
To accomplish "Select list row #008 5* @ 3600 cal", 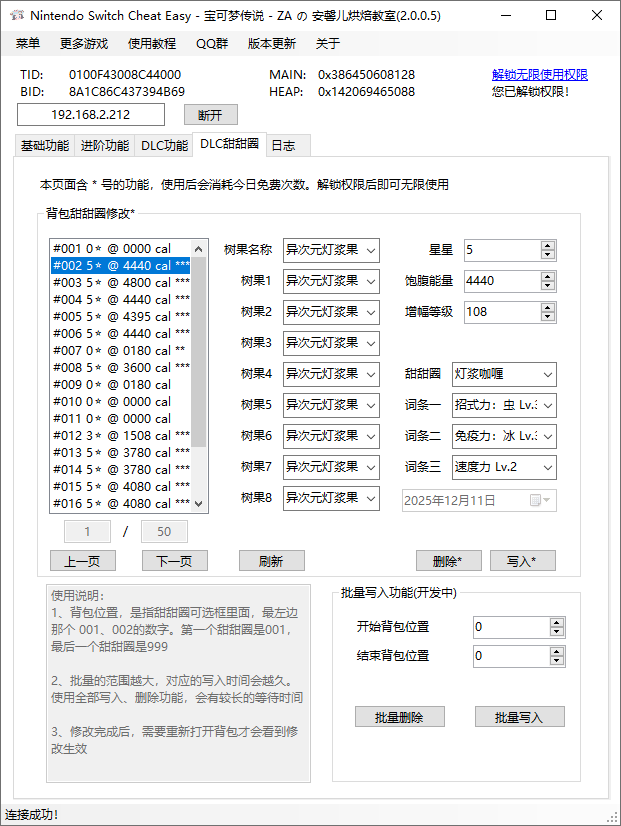I will pos(121,368).
